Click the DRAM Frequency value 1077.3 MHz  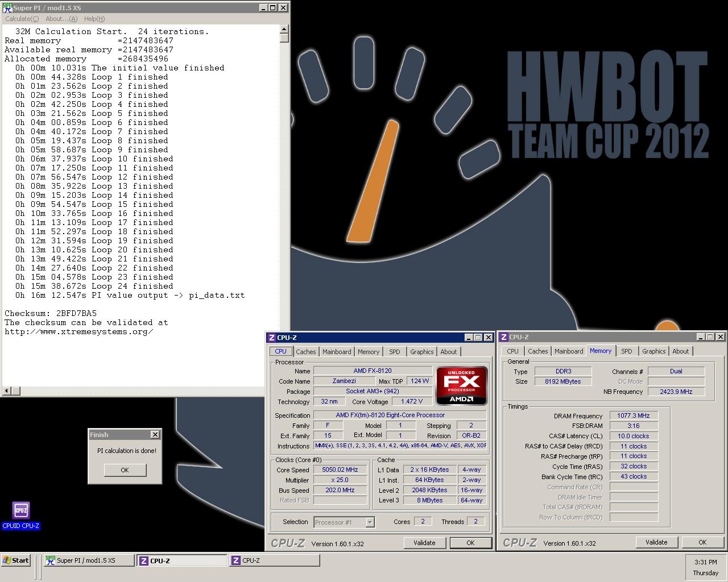(634, 416)
